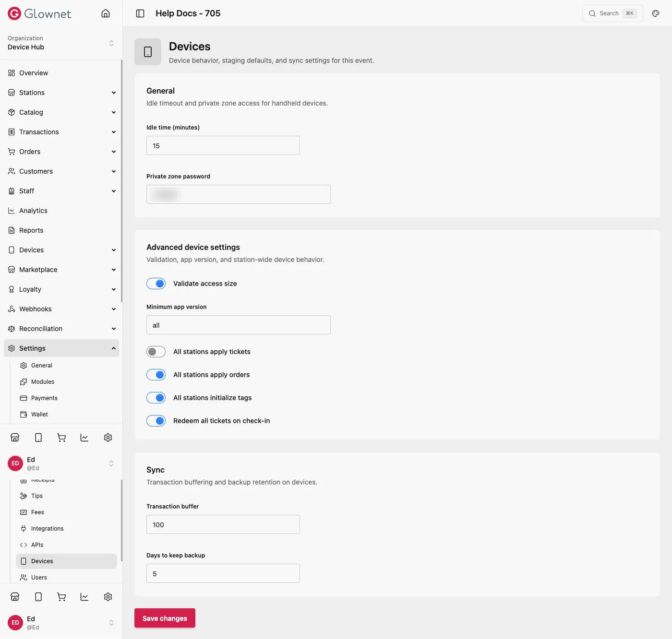The height and width of the screenshot is (639, 672).
Task: Expand the Catalog chevron
Action: tap(114, 112)
